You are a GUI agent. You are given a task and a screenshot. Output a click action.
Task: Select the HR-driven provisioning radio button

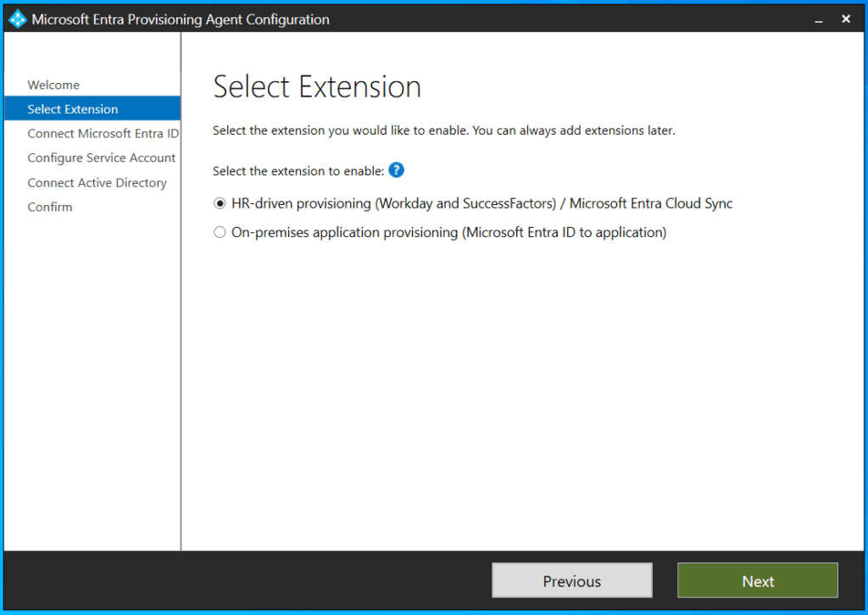pos(220,204)
